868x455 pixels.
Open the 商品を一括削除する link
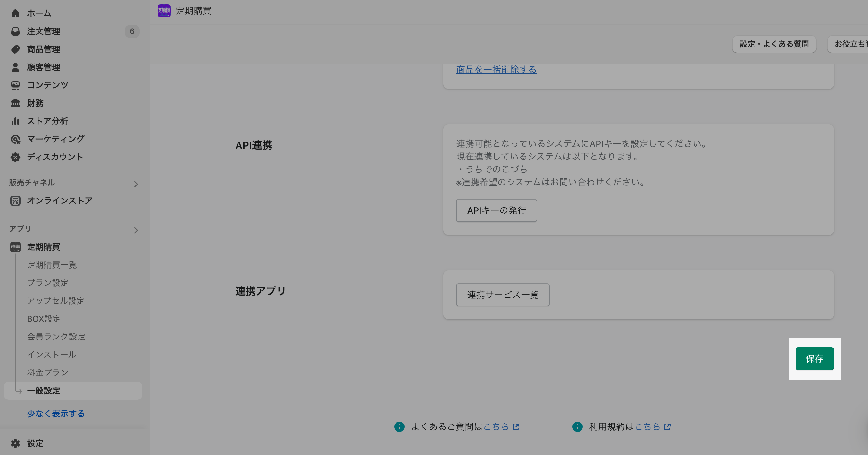pyautogui.click(x=496, y=70)
